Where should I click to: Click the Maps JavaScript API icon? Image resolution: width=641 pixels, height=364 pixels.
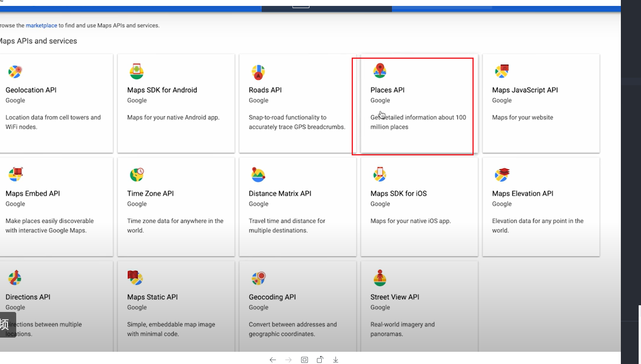502,71
